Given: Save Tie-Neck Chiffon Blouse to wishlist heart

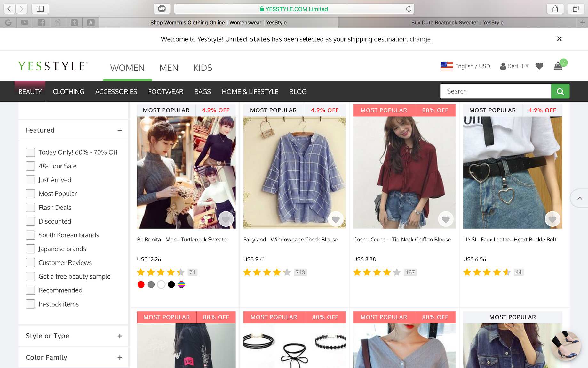Looking at the screenshot, I should click(x=446, y=219).
